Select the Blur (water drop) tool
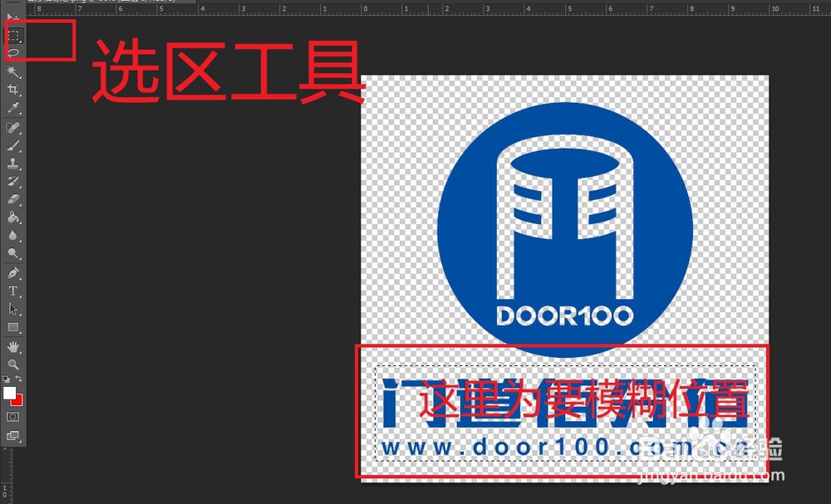831x504 pixels. pos(13,236)
